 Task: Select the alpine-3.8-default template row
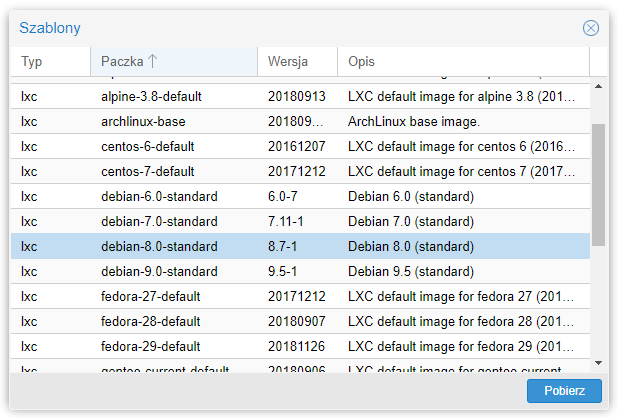152,97
